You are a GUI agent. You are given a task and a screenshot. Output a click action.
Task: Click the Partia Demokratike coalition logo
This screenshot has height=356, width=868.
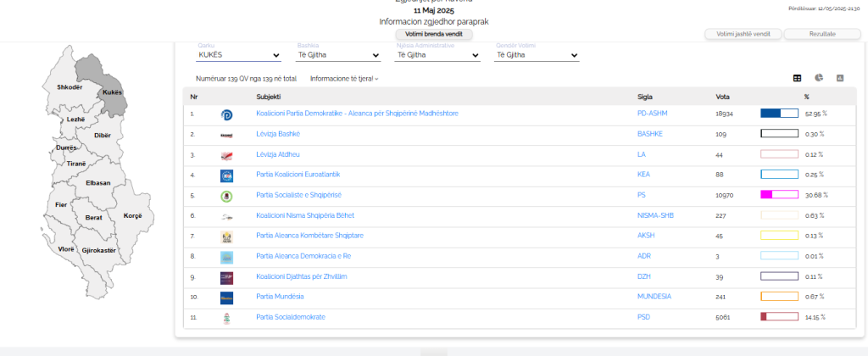pos(226,114)
